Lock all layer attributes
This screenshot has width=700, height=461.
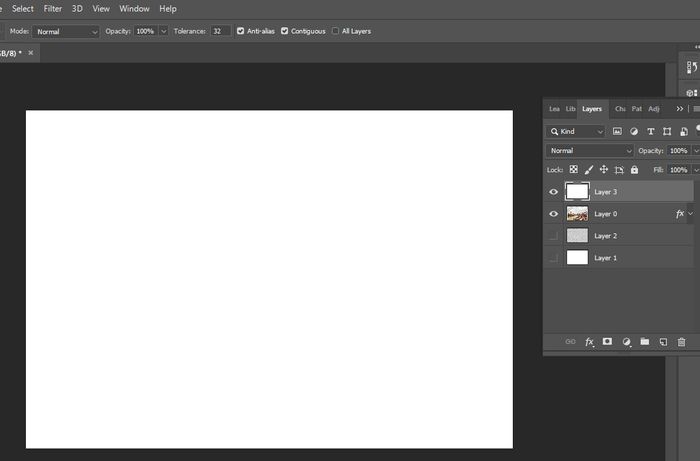point(634,170)
